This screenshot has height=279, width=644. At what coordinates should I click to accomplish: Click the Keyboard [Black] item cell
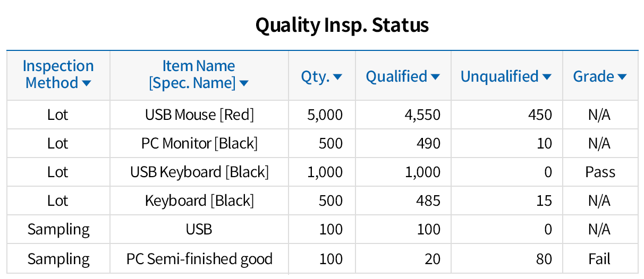click(x=199, y=200)
